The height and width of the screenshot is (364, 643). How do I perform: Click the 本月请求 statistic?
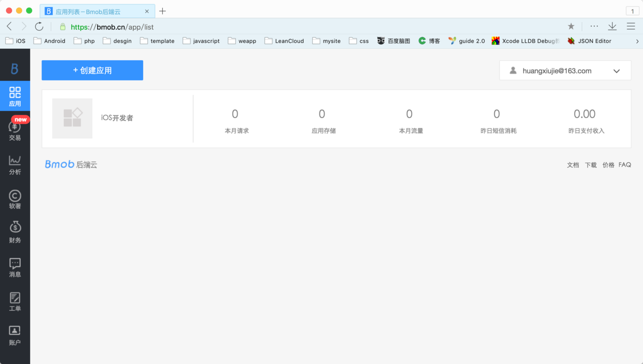[x=236, y=121]
